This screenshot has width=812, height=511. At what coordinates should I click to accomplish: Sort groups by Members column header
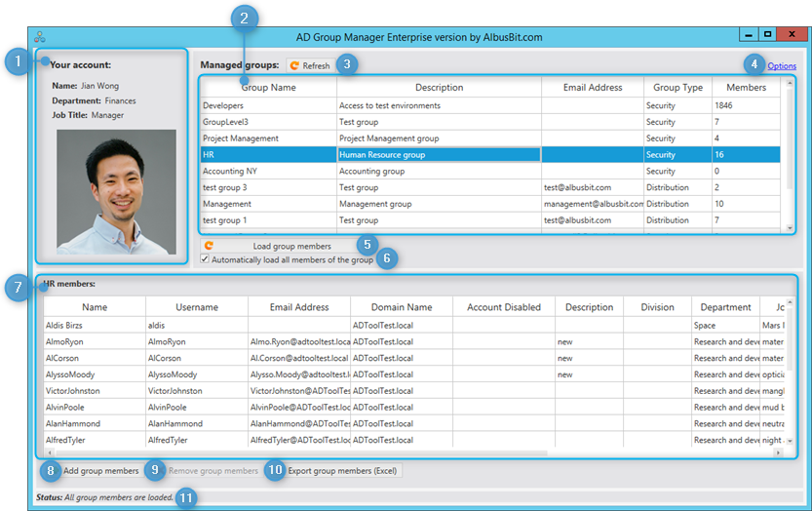tap(747, 87)
